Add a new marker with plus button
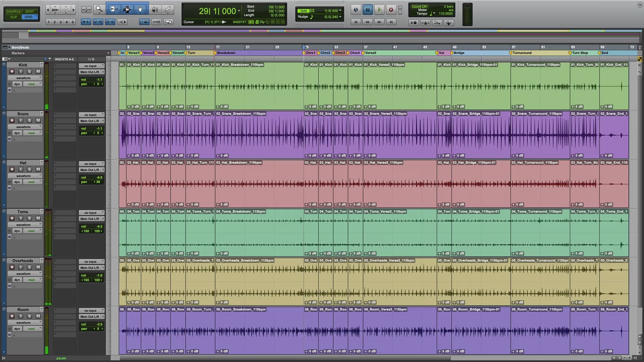Image resolution: width=644 pixels, height=362 pixels. [x=108, y=53]
